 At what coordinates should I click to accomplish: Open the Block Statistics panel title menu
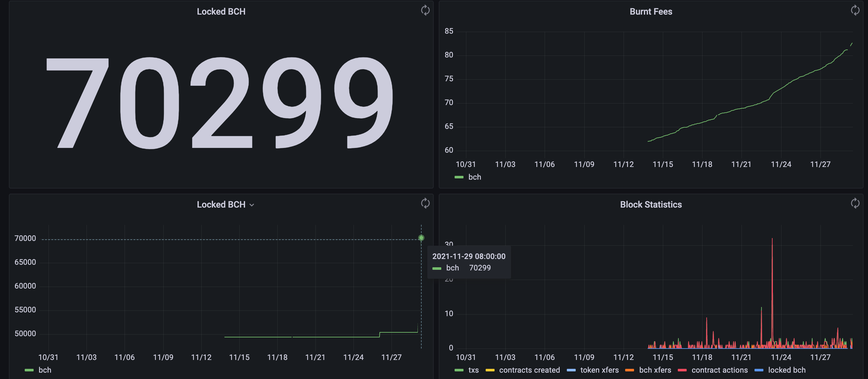pyautogui.click(x=651, y=204)
